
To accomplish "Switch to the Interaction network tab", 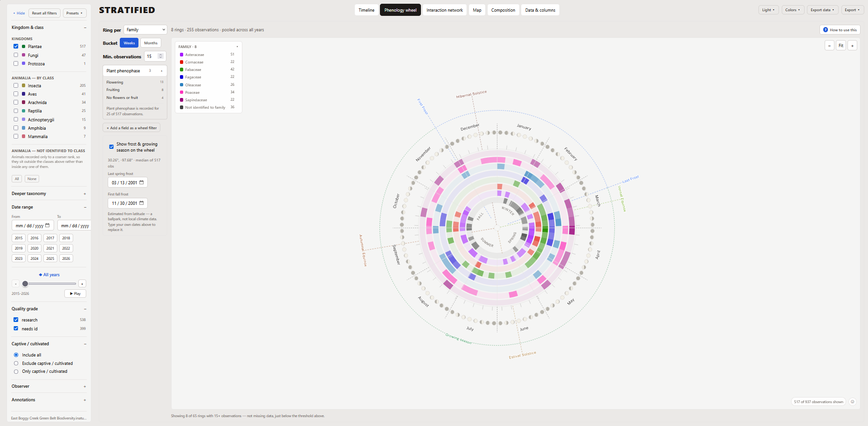I will [445, 10].
